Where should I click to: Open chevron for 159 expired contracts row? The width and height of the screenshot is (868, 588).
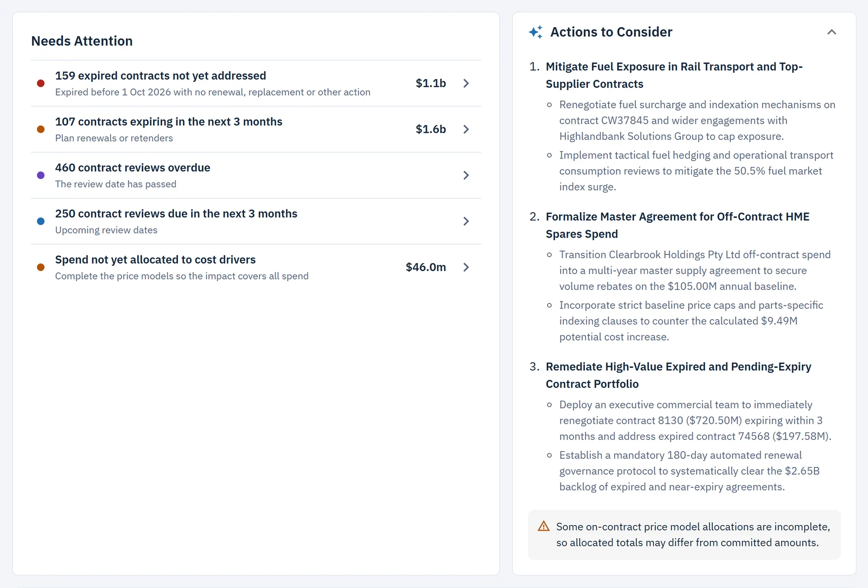click(x=465, y=84)
